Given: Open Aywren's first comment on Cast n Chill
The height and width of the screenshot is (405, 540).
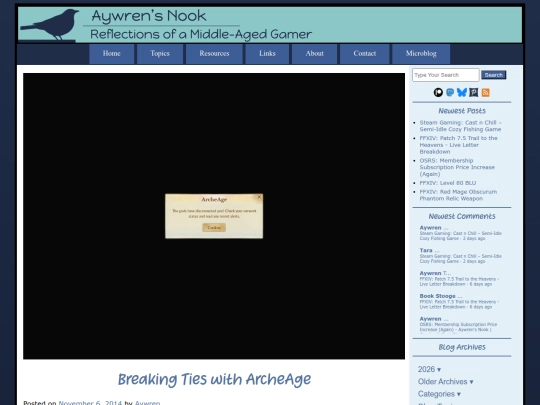Looking at the screenshot, I should tap(460, 233).
